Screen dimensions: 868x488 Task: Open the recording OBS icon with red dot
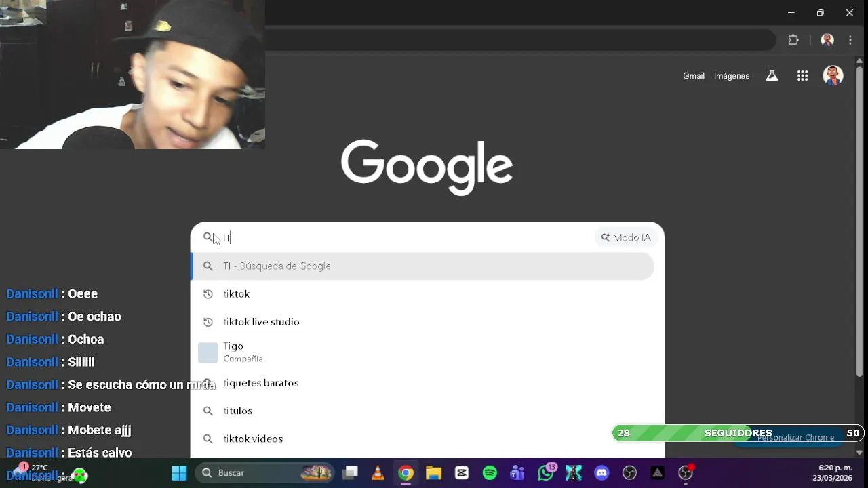686,472
